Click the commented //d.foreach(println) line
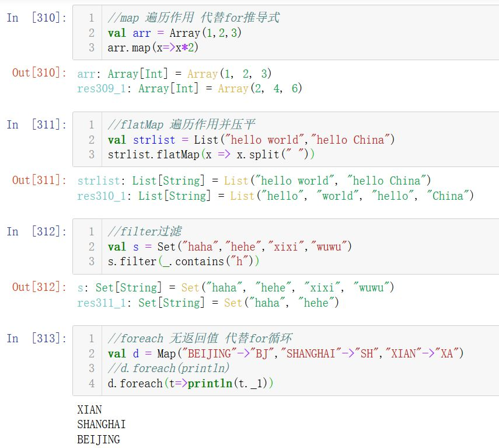Image resolution: width=499 pixels, height=448 pixels. pyautogui.click(x=169, y=369)
